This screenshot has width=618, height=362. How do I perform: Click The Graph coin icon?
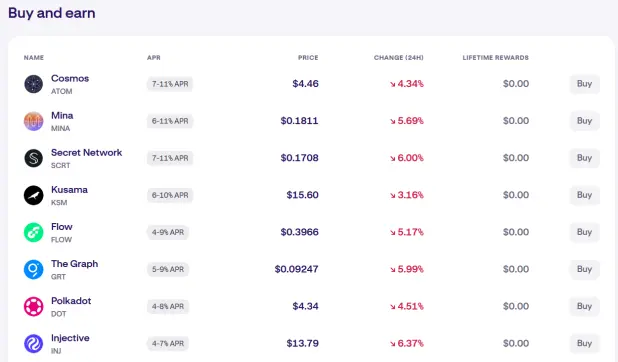pos(34,269)
